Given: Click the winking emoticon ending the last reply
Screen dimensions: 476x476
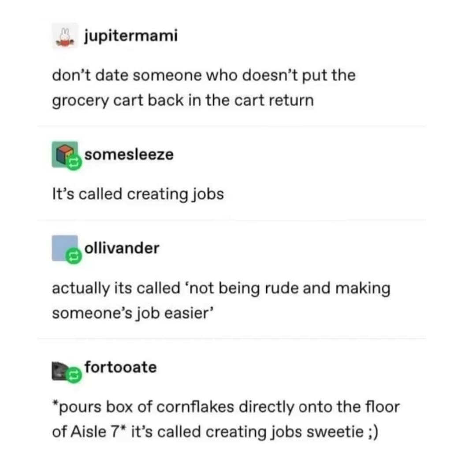Looking at the screenshot, I should click(371, 432).
